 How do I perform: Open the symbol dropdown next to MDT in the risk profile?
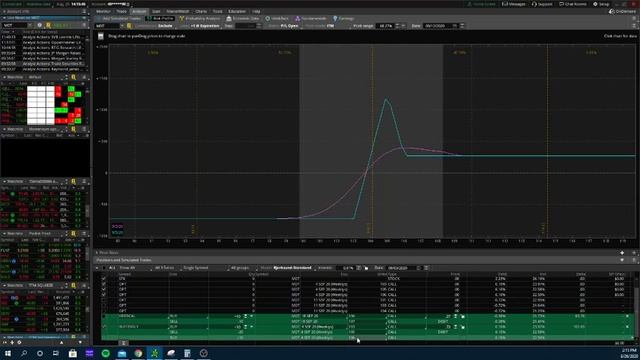(x=122, y=26)
